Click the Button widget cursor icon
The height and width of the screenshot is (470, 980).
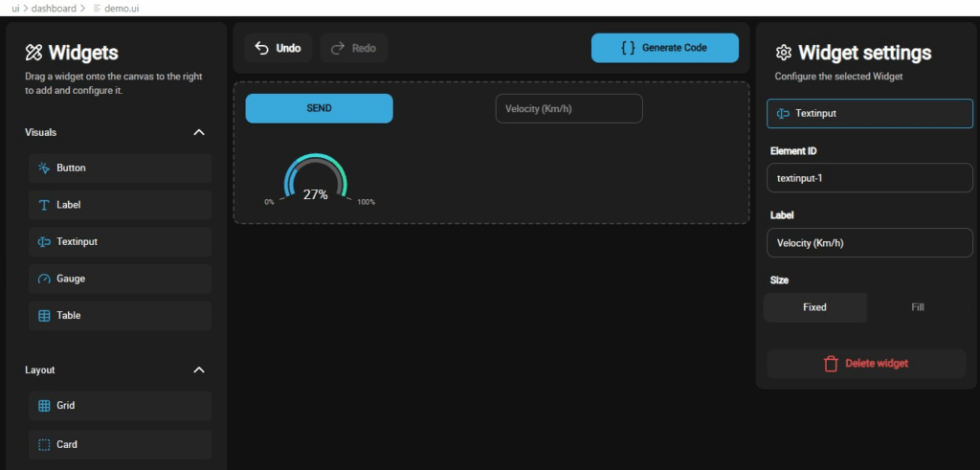click(x=44, y=168)
